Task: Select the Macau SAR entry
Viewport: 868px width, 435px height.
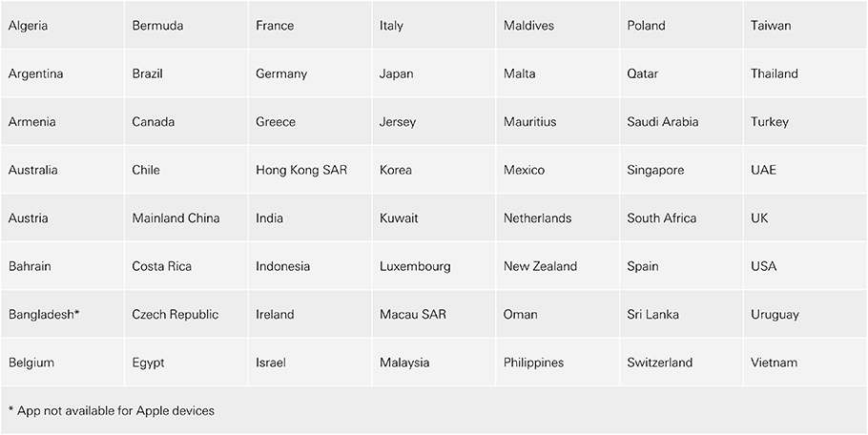Action: 412,315
